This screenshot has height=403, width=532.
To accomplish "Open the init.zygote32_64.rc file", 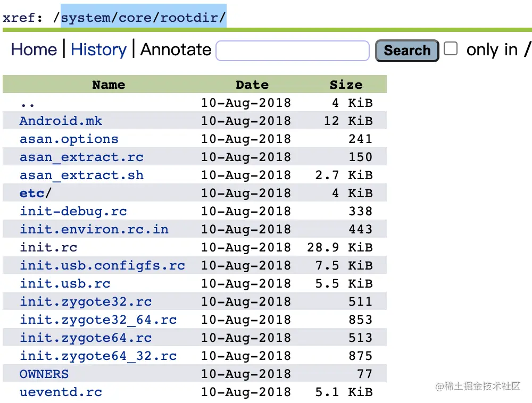I will (x=98, y=320).
